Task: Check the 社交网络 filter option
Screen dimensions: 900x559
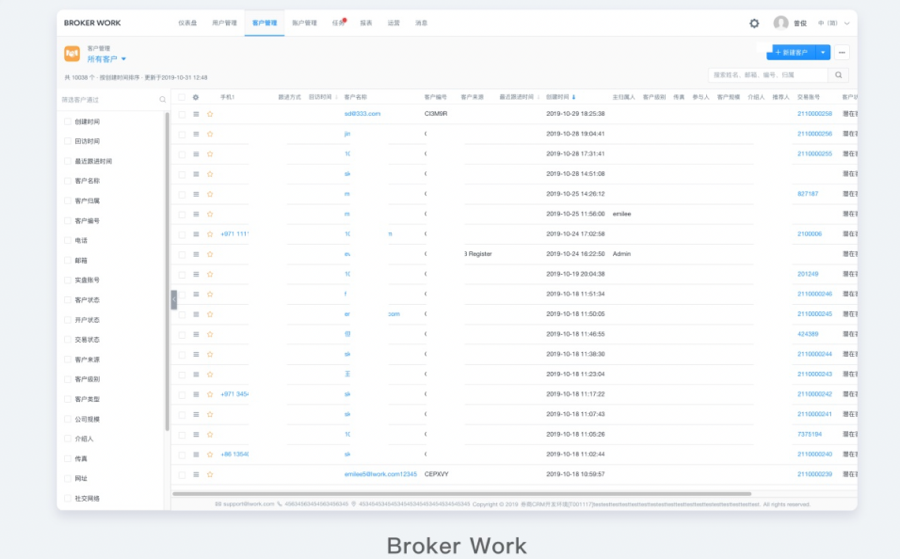Action: pos(68,499)
